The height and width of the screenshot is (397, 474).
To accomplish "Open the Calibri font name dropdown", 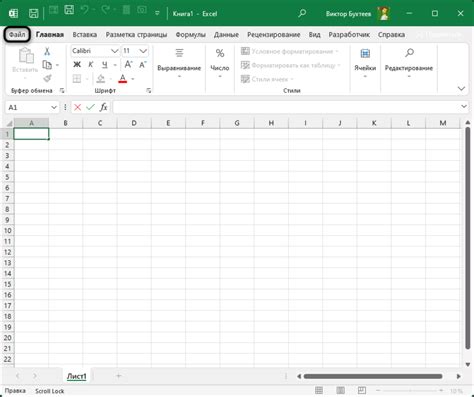I will pos(114,51).
